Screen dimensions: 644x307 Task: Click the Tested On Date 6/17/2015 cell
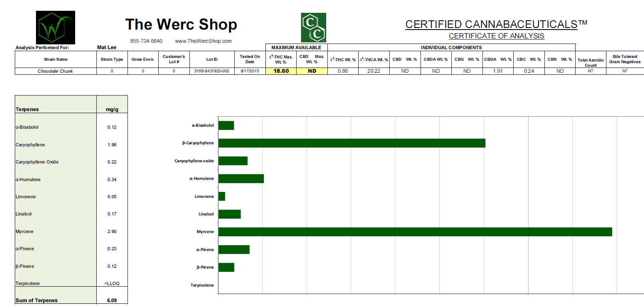pos(250,71)
